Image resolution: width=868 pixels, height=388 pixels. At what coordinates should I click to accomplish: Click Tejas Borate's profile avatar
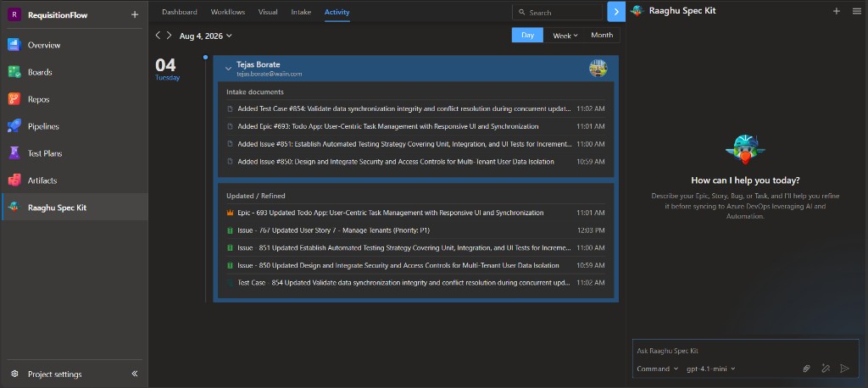click(598, 68)
